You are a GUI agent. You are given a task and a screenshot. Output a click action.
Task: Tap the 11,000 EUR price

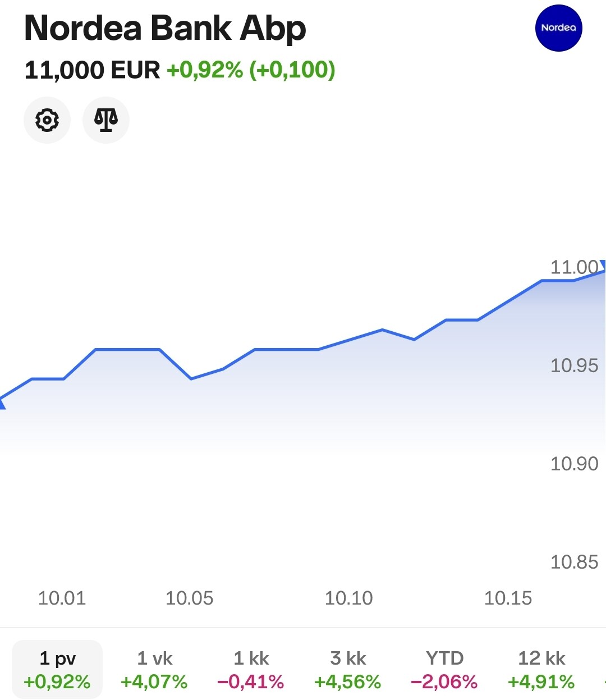click(x=93, y=70)
